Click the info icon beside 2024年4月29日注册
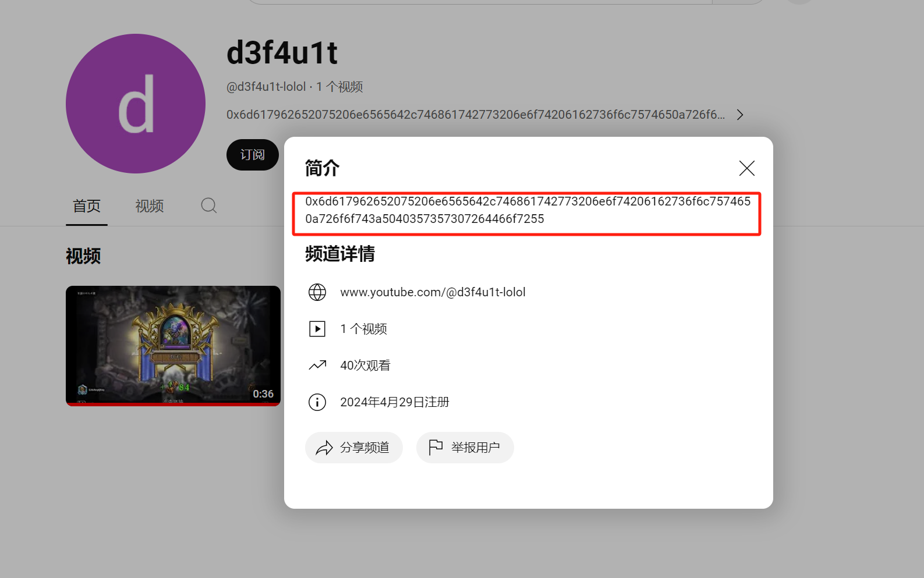 [x=317, y=402]
